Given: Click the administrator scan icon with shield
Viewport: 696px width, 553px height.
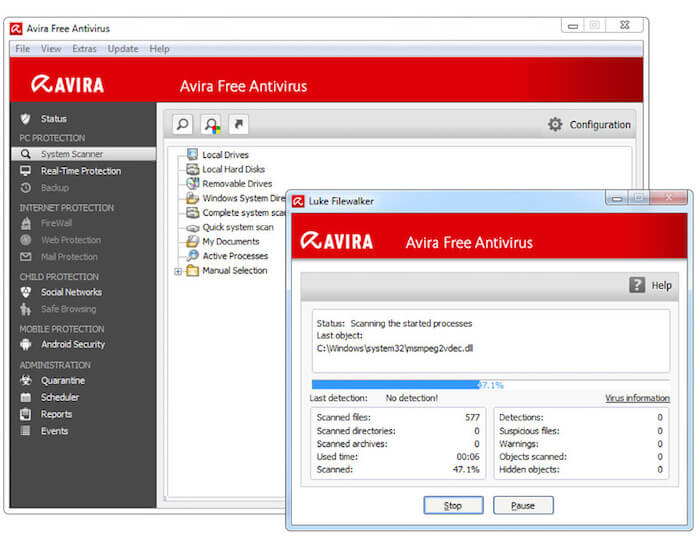Looking at the screenshot, I should (x=210, y=124).
